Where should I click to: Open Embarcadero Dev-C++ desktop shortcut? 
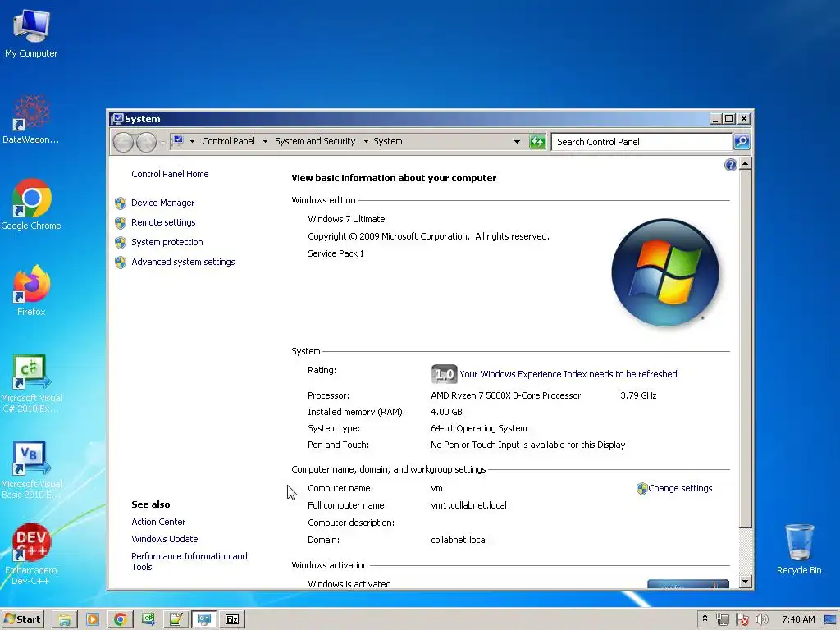coord(31,554)
